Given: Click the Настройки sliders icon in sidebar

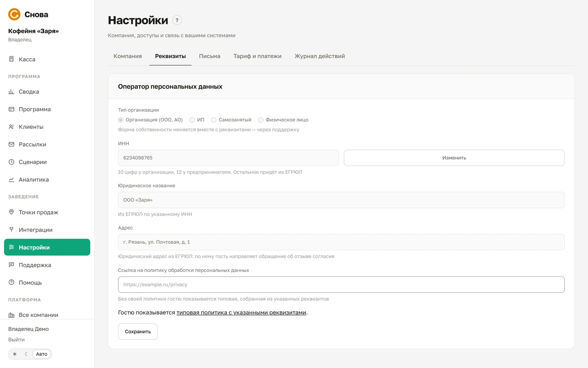Looking at the screenshot, I should pyautogui.click(x=11, y=247).
